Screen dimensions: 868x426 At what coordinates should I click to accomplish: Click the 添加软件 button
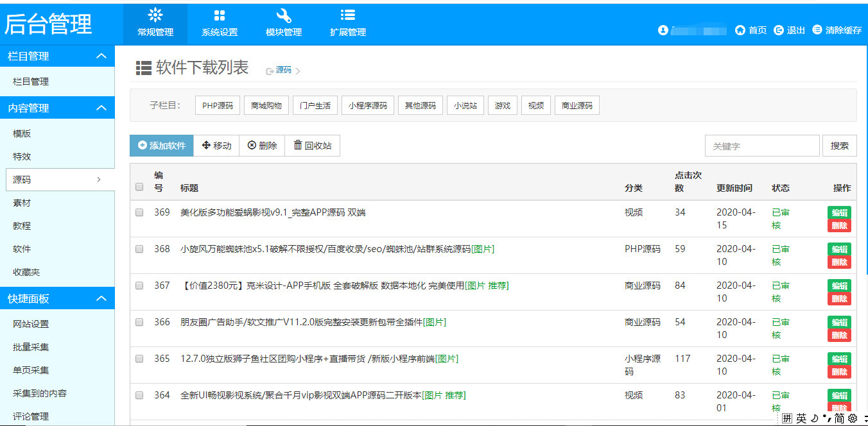point(162,146)
